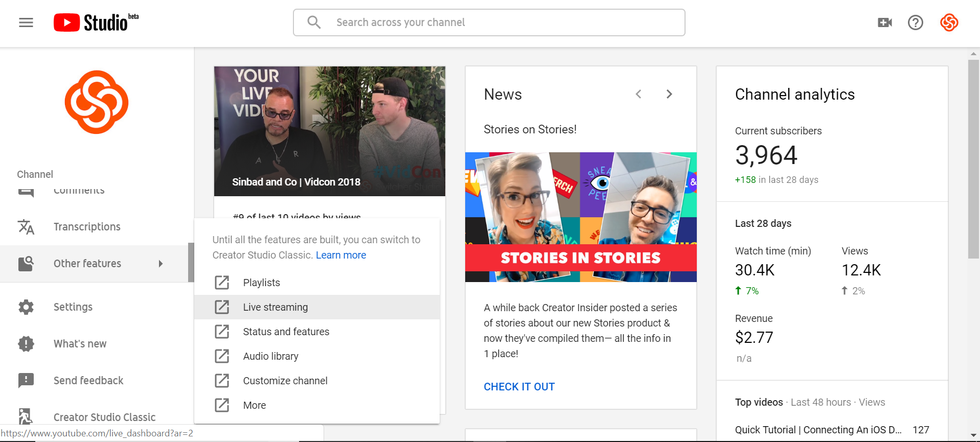The image size is (980, 442).
Task: Click the YouTube Studio logo
Action: point(96,22)
